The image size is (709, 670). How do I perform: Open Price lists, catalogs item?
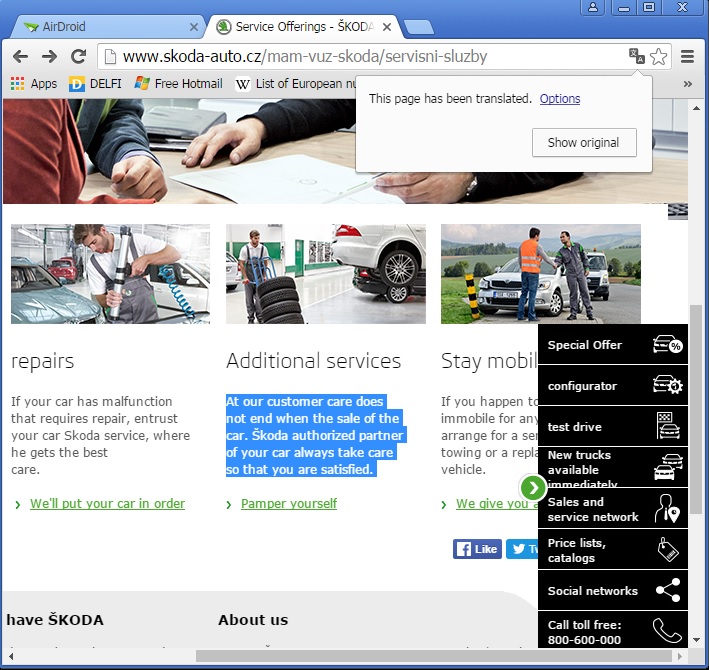click(x=613, y=550)
